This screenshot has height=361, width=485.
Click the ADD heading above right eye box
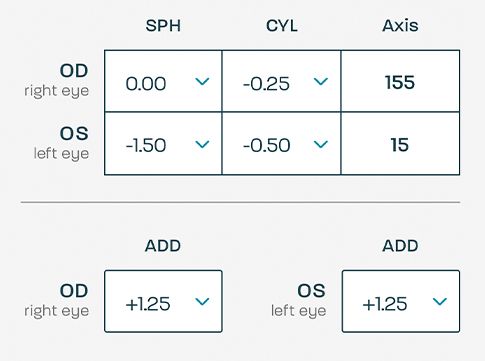[x=163, y=246]
